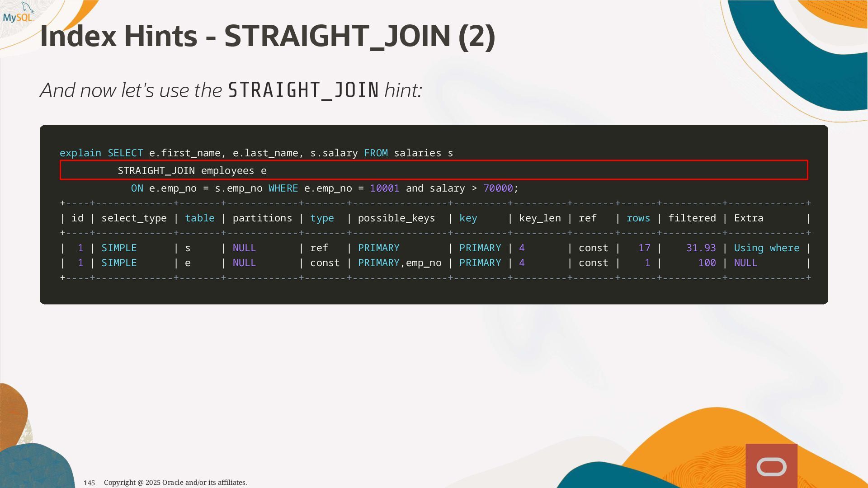The width and height of the screenshot is (868, 488).
Task: Click the red Oracle logo icon
Action: point(771,466)
